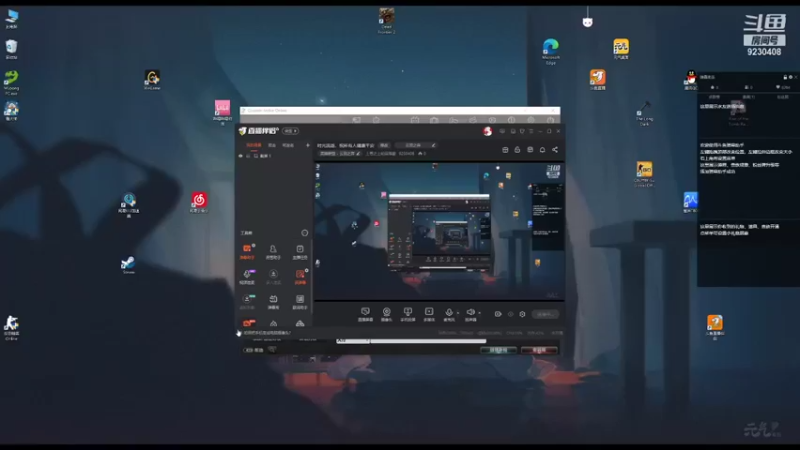
Task: Click the stream preview thumbnail area
Action: (440, 231)
